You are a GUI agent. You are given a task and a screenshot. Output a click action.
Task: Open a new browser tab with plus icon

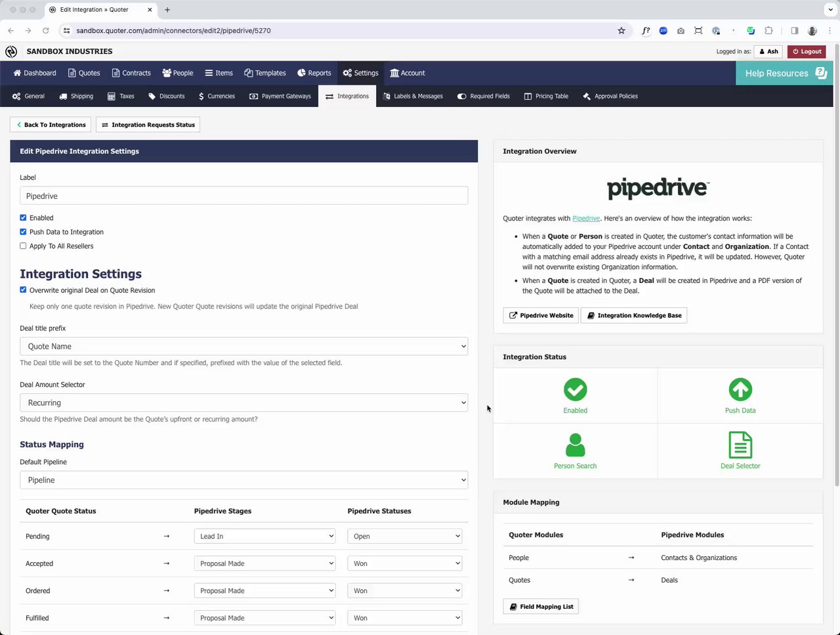coord(167,10)
